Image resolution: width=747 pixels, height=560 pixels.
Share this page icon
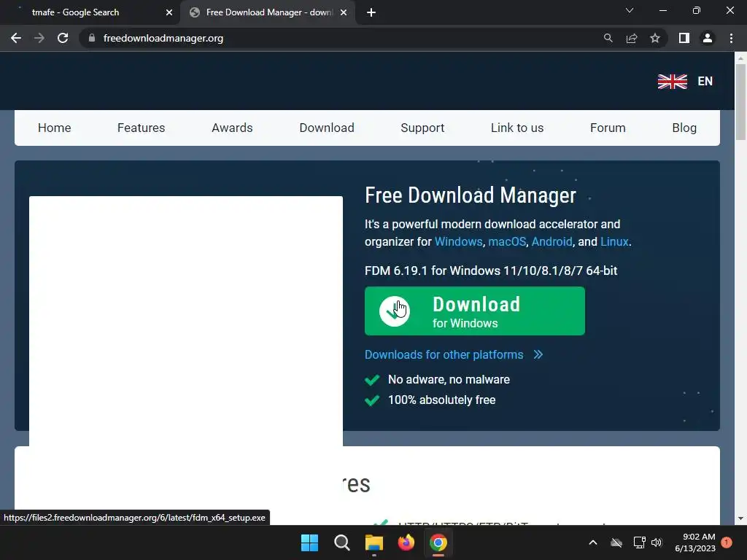click(x=632, y=38)
